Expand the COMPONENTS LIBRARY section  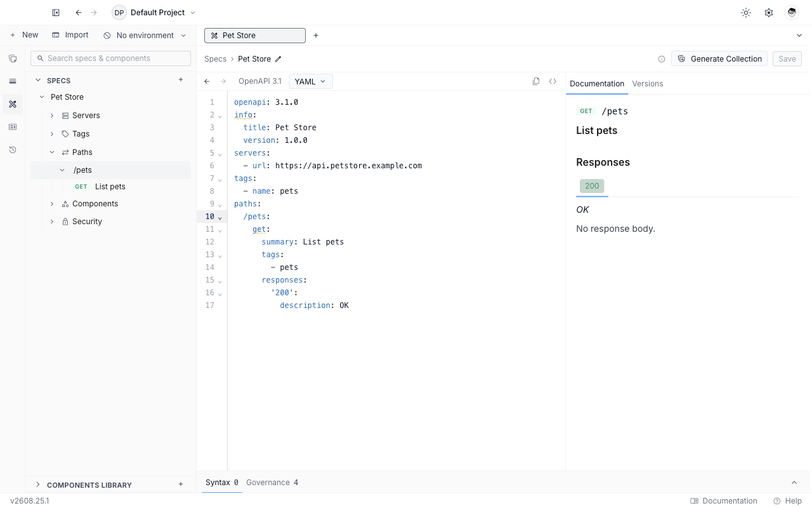[x=38, y=485]
